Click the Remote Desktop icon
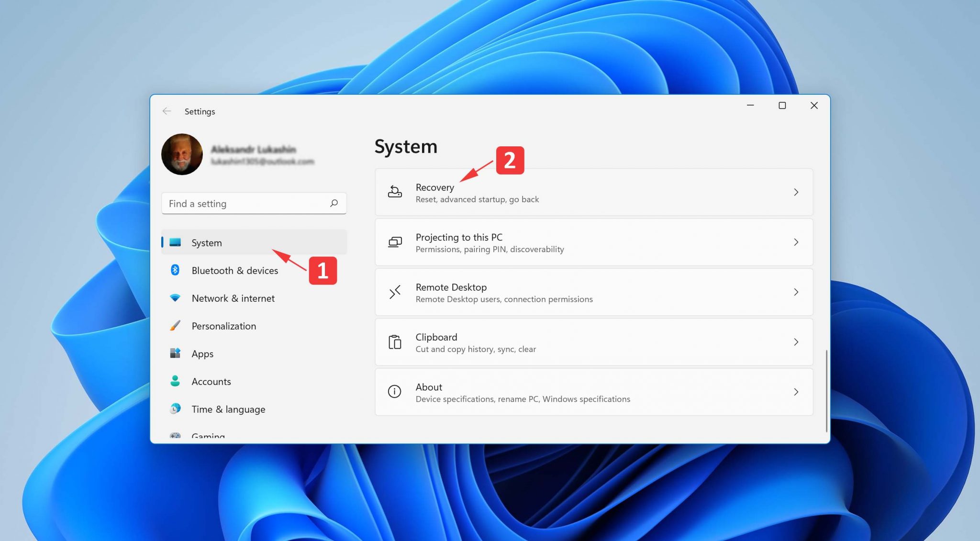 tap(394, 292)
